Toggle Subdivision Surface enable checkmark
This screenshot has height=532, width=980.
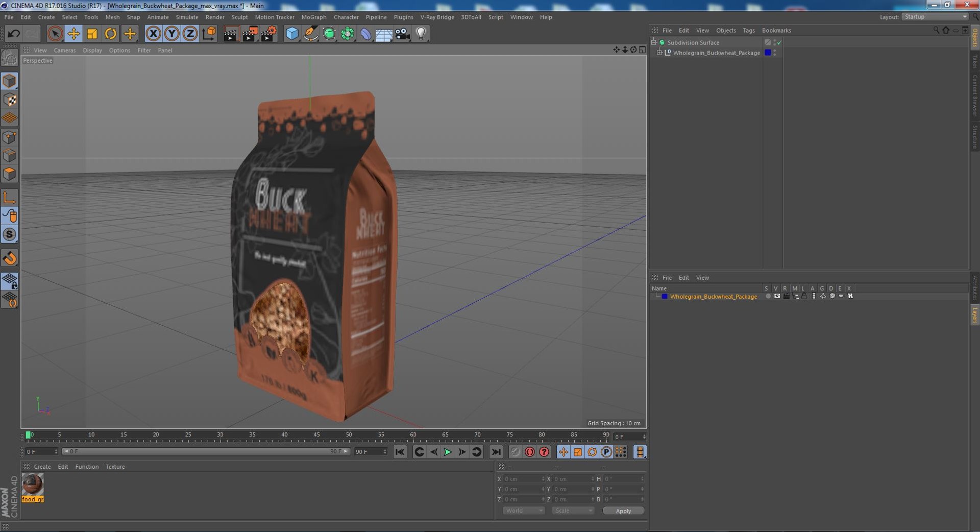point(779,42)
